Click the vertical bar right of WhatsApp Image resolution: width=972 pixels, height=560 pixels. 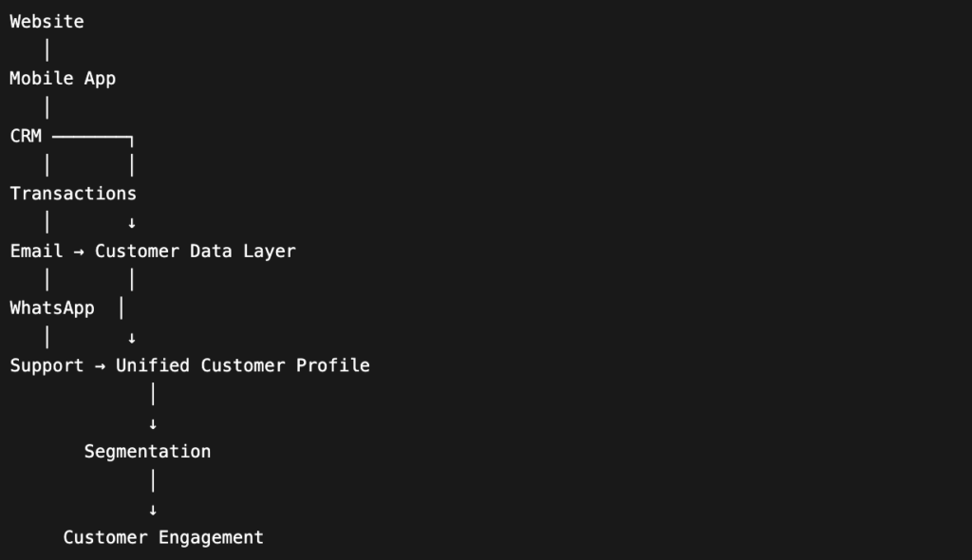pos(121,308)
